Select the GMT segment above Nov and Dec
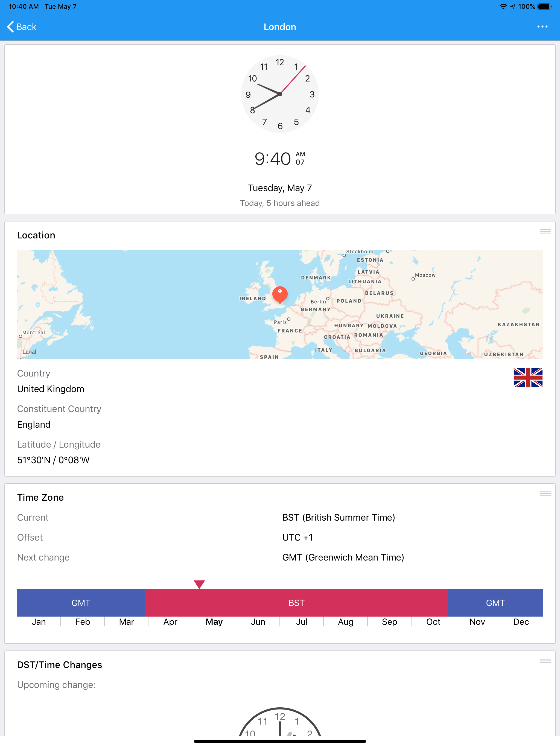This screenshot has width=560, height=747. pos(495,603)
